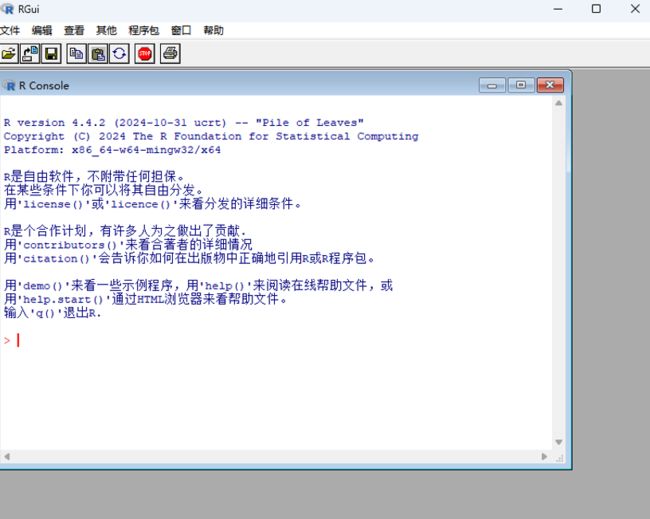Open the 查看 menu
The height and width of the screenshot is (519, 650).
pos(74,30)
